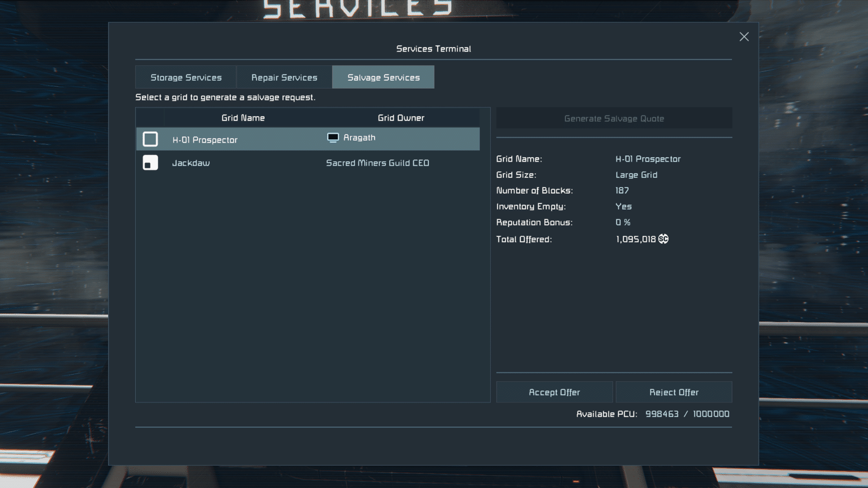
Task: Select the Salvage Services tab
Action: coord(383,77)
